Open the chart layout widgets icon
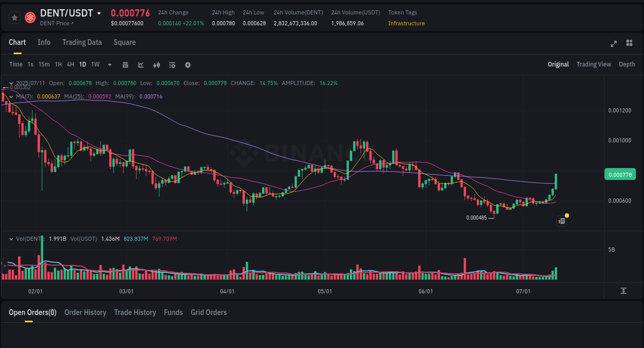The width and height of the screenshot is (644, 348). point(629,43)
